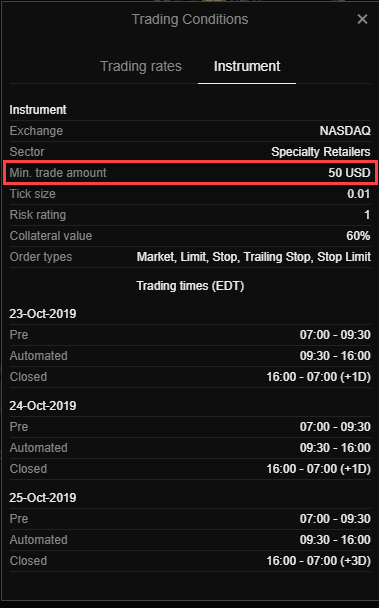Viewport: 379px width, 609px height.
Task: Click the 24-Oct-2019 date header
Action: tap(43, 405)
